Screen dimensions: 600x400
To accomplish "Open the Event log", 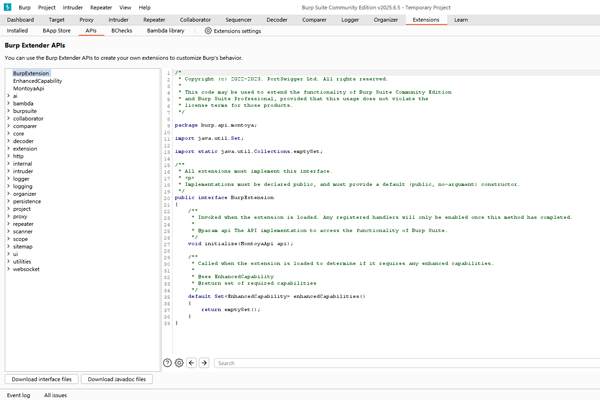I will (x=18, y=395).
